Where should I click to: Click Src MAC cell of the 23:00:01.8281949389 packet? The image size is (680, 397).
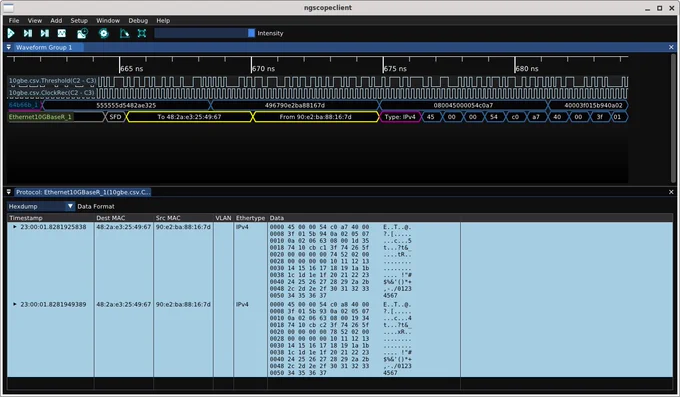(183, 304)
